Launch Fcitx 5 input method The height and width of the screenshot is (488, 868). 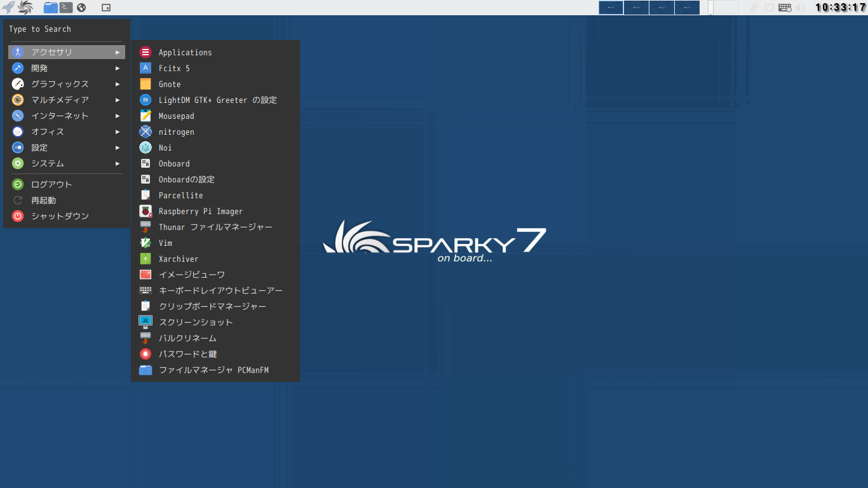click(215, 68)
